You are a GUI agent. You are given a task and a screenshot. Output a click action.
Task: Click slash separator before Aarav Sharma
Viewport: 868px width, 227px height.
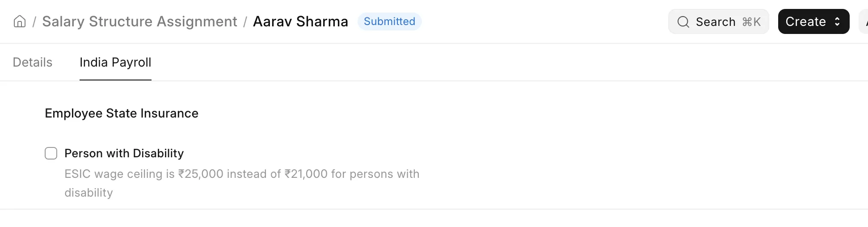tap(245, 22)
